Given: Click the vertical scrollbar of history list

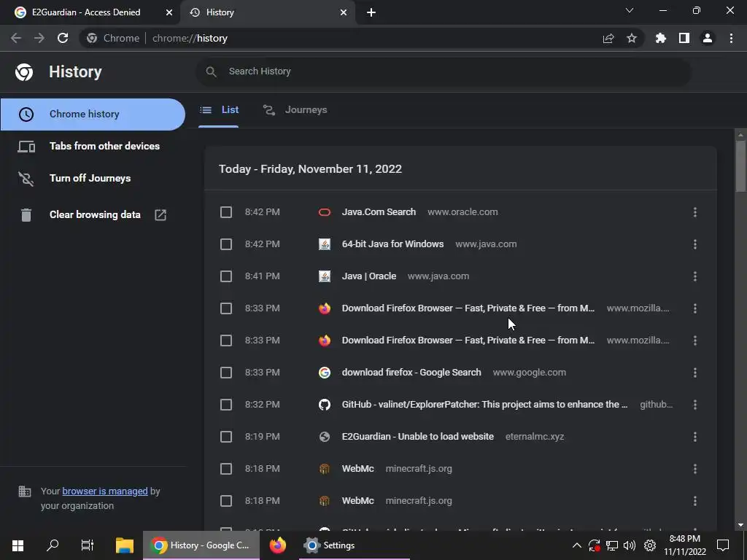Looking at the screenshot, I should coord(740,166).
